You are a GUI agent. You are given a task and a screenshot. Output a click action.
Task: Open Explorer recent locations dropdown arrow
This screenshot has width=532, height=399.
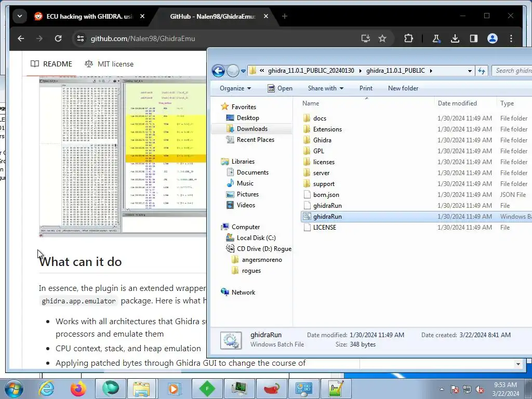pos(243,71)
